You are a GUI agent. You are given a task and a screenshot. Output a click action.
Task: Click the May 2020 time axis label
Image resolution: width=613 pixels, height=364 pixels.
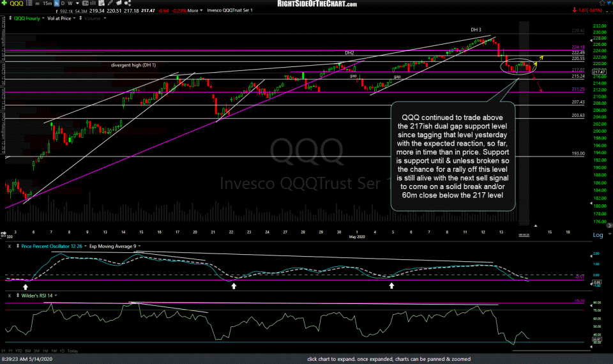point(357,237)
